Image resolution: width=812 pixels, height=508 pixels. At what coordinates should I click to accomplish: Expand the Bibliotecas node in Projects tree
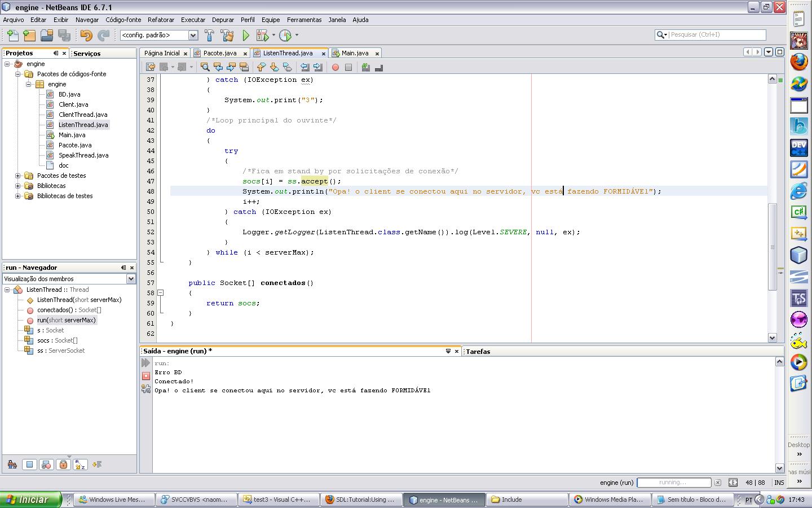(x=17, y=186)
